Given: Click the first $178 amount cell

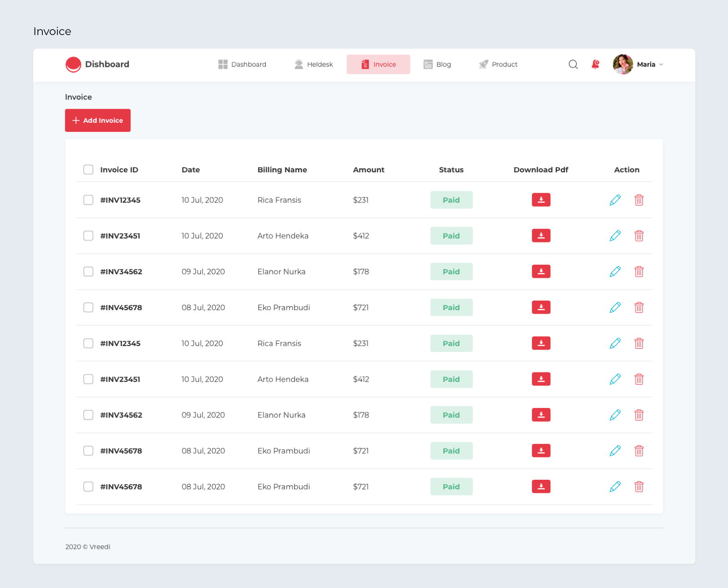Looking at the screenshot, I should [x=361, y=271].
